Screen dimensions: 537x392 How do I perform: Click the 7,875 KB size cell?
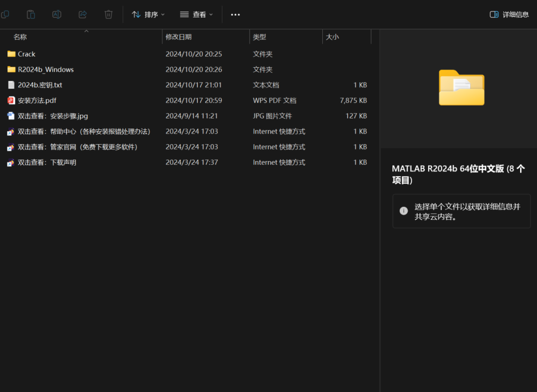[x=353, y=100]
